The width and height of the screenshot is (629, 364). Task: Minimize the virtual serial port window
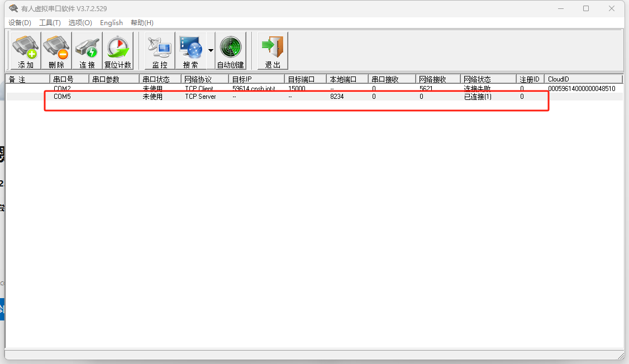[x=561, y=8]
